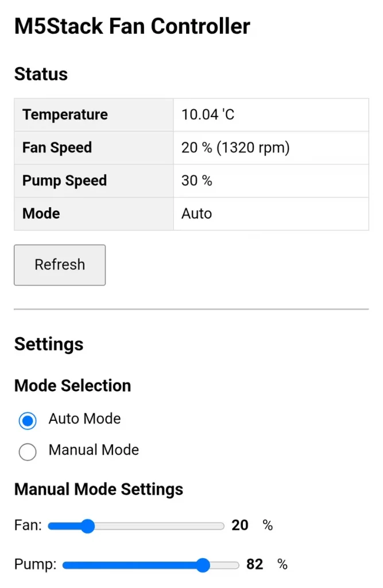Click the Status section heading

point(41,74)
